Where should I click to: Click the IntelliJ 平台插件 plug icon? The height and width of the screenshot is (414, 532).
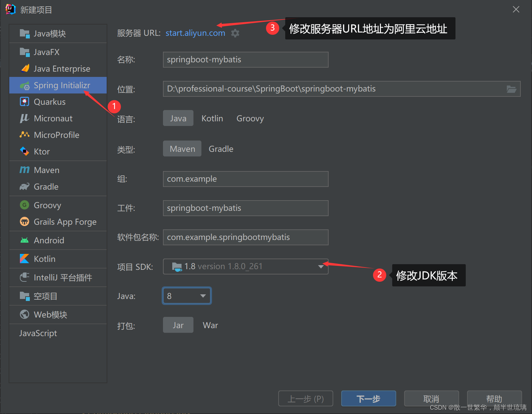[x=25, y=277]
